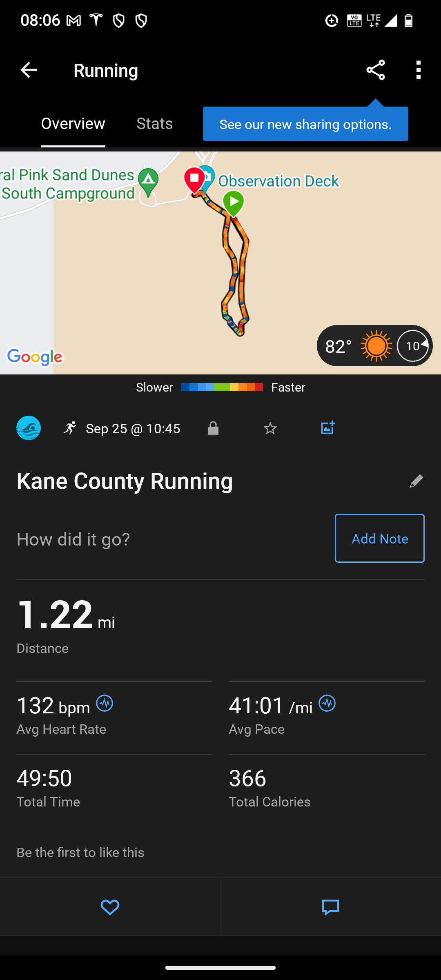441x980 pixels.
Task: Tap the back arrow icon
Action: coord(29,70)
